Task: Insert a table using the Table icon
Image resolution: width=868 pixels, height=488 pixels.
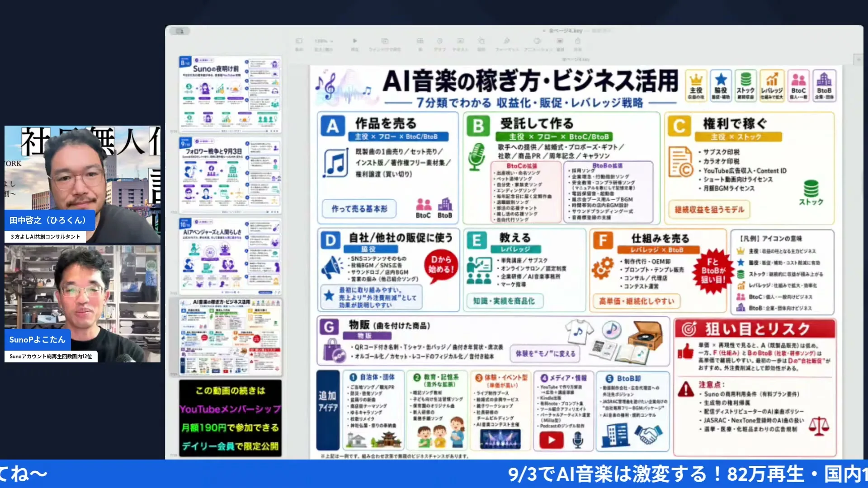Action: [420, 41]
